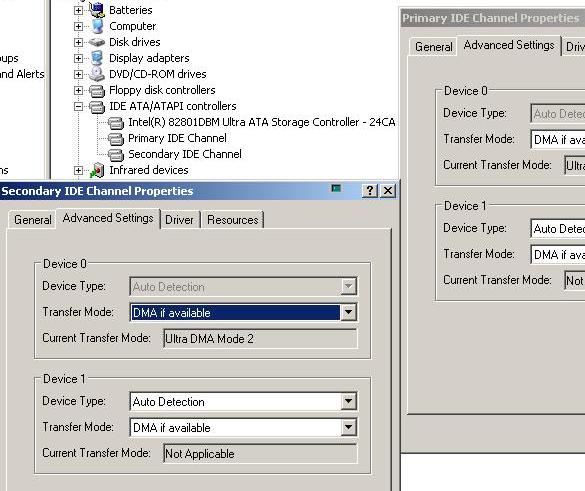
Task: Click the Infrared devices icon
Action: pyautogui.click(x=97, y=170)
